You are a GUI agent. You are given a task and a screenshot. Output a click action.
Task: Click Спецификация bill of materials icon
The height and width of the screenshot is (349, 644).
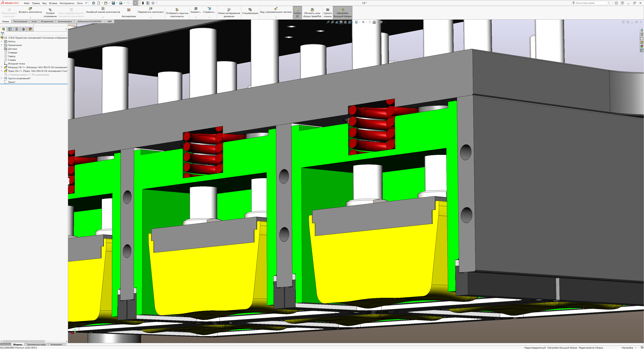click(x=250, y=10)
